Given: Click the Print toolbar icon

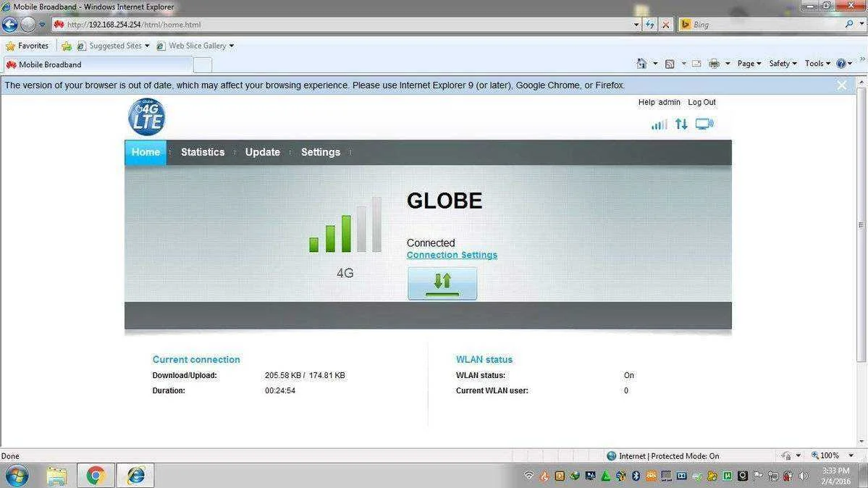Looking at the screenshot, I should tap(714, 64).
